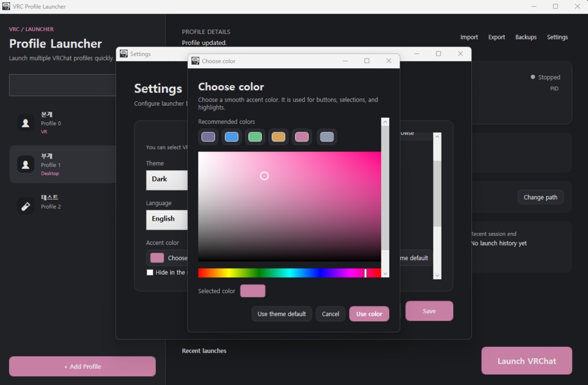Confirm with the Use color button
Image resolution: width=588 pixels, height=385 pixels.
369,314
